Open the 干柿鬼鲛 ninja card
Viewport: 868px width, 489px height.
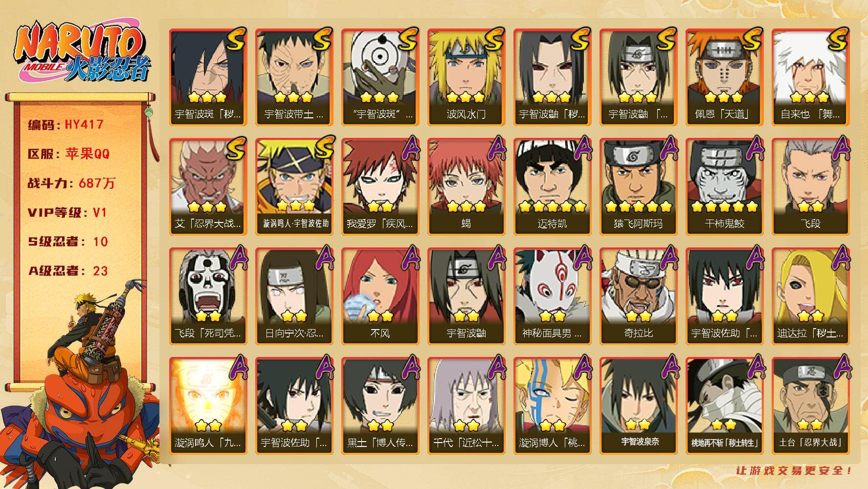724,186
